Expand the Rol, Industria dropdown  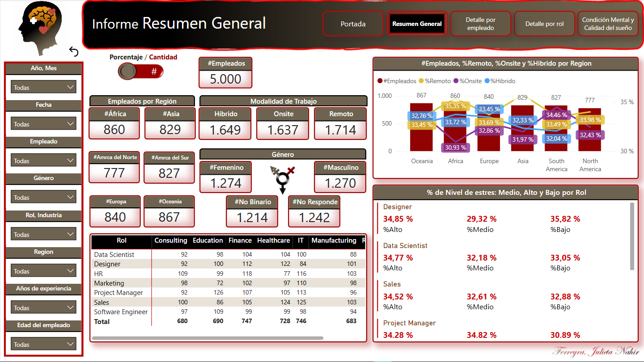coord(43,234)
